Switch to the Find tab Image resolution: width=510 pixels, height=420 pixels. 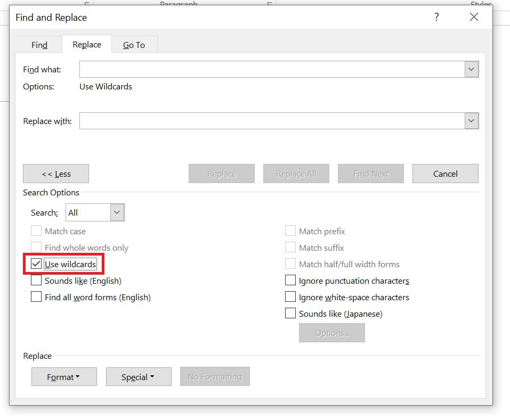(x=39, y=45)
